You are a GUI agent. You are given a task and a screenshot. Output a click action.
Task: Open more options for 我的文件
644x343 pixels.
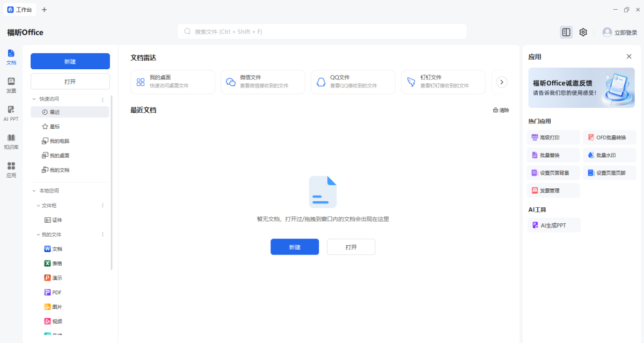click(103, 235)
